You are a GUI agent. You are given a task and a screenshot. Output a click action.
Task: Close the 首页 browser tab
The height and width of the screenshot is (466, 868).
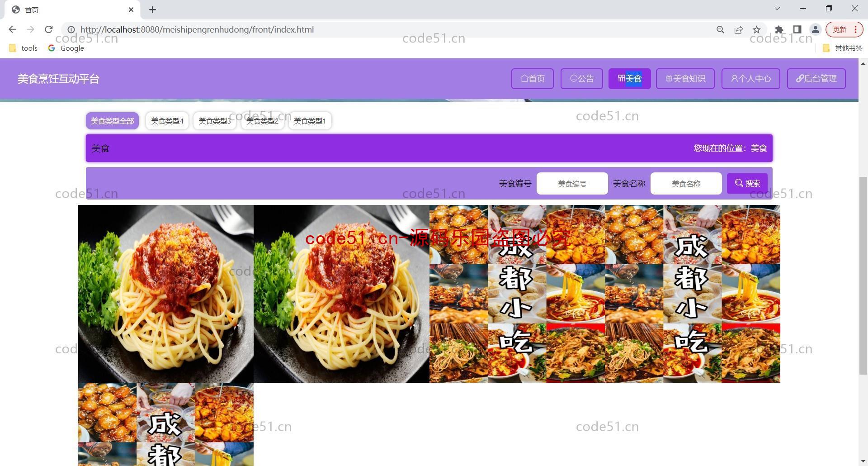pos(131,10)
